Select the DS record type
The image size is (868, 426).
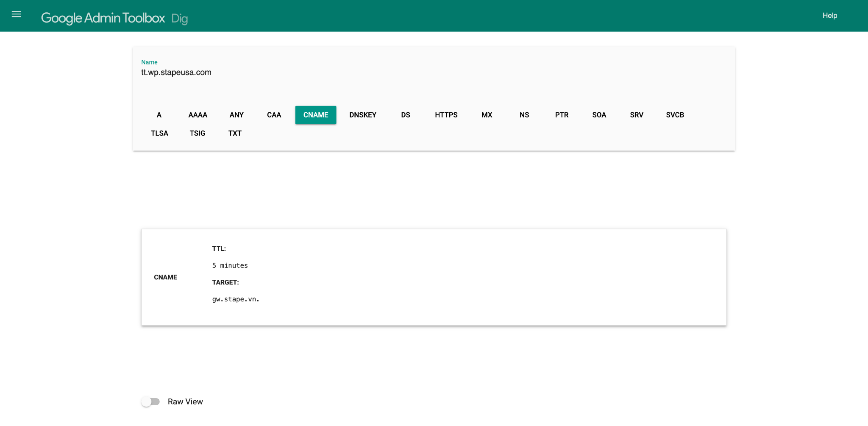(x=406, y=115)
